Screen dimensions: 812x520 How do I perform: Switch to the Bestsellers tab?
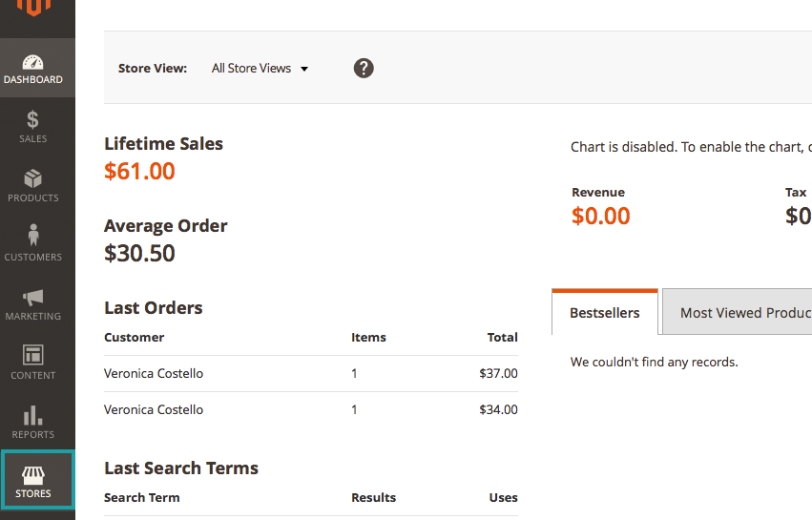click(x=604, y=313)
